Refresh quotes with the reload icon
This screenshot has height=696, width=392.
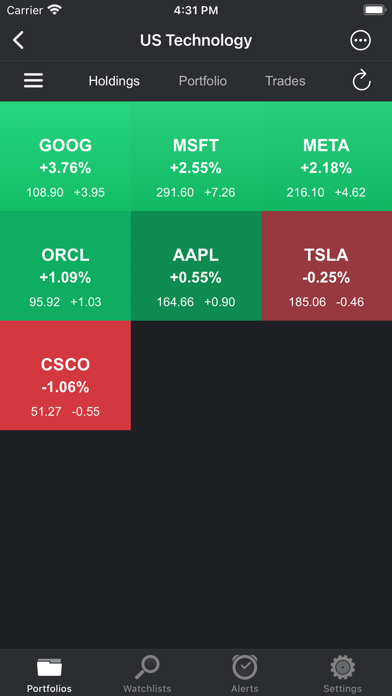361,80
